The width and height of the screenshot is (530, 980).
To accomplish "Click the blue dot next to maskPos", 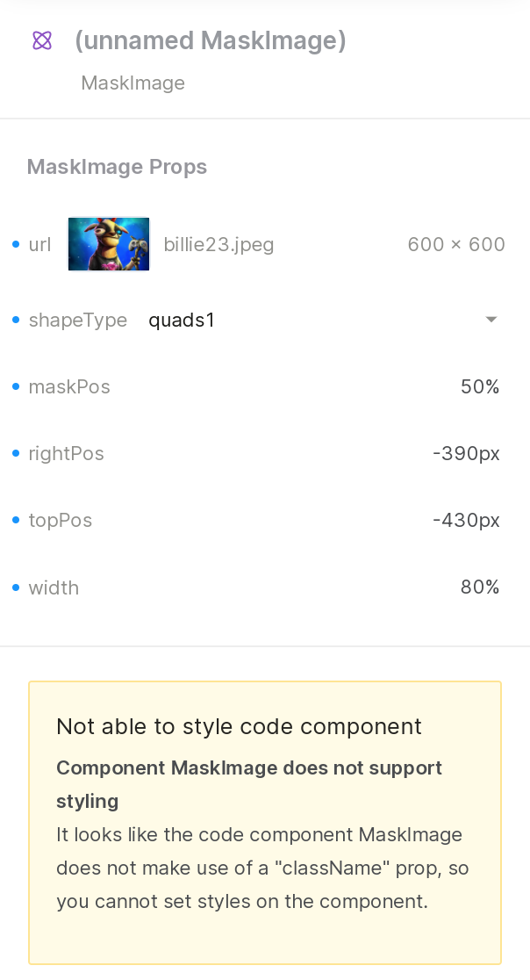I will 16,387.
